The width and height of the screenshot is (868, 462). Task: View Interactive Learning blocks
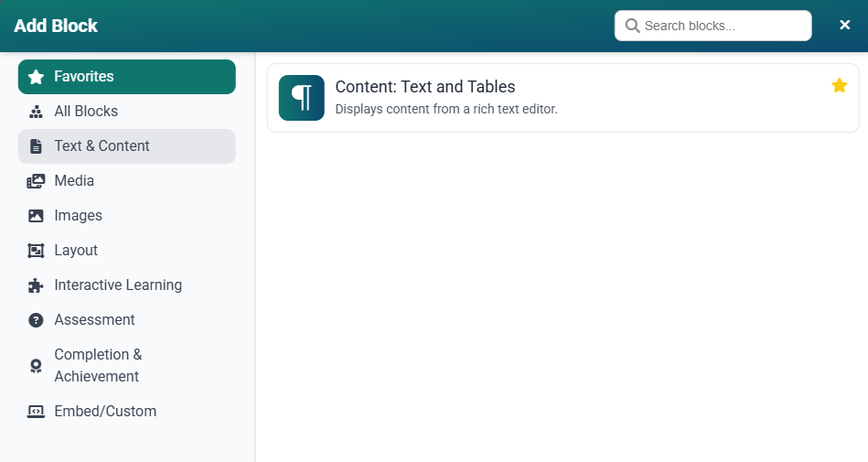[x=127, y=285]
